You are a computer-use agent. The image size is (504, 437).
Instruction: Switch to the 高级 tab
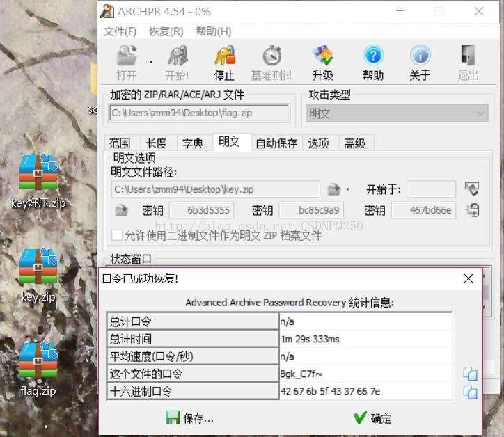point(356,143)
